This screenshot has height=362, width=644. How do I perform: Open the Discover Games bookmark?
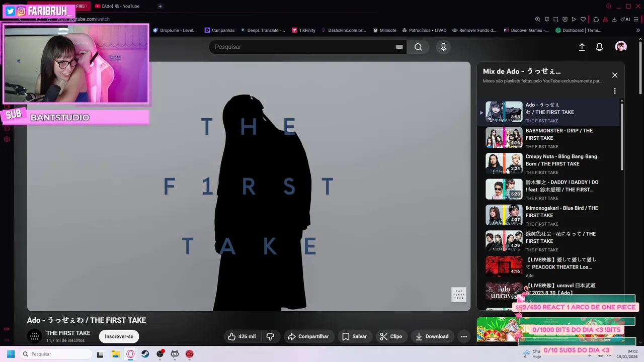(x=526, y=30)
